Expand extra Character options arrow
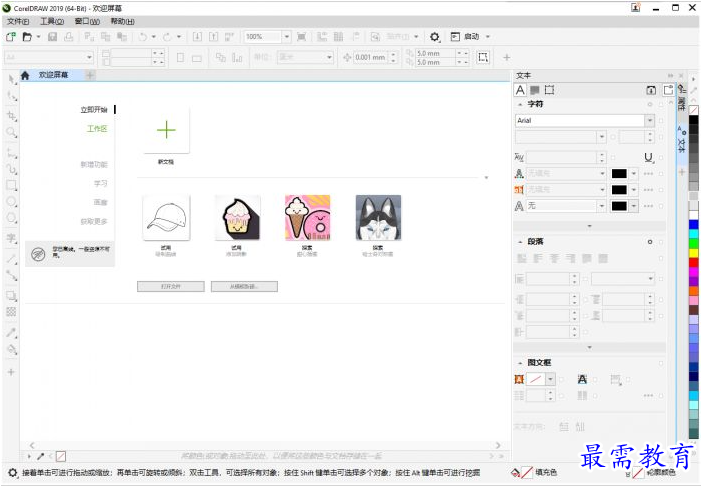 [589, 226]
